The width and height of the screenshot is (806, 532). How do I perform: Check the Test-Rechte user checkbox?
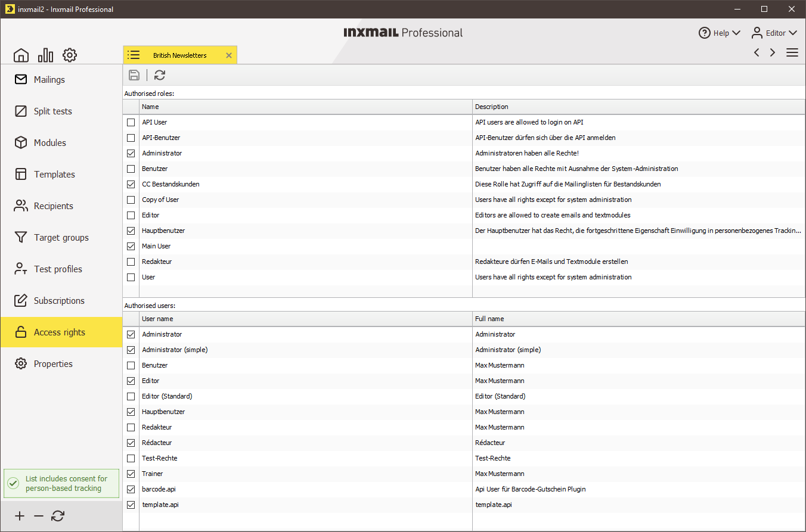(131, 458)
